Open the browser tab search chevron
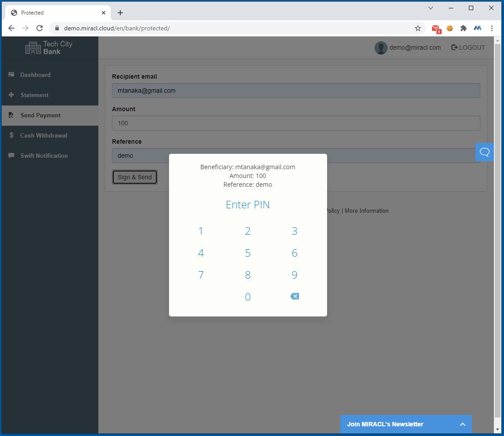This screenshot has width=504, height=436. coord(431,8)
